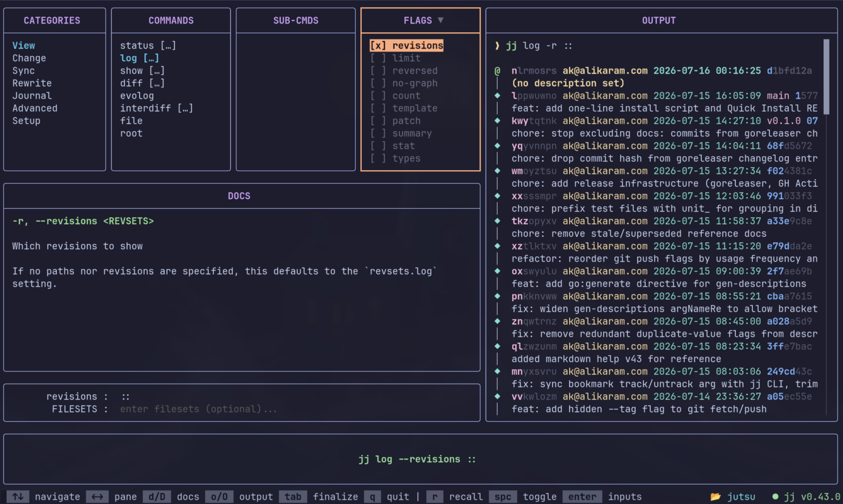Click the diamond node for commit tkzopyxv
843x504 pixels.
[497, 221]
